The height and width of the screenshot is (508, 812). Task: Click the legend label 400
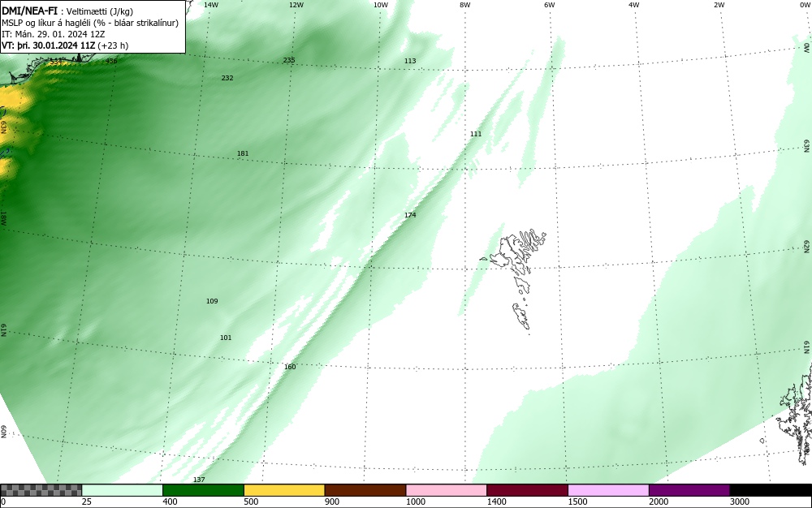(x=170, y=502)
